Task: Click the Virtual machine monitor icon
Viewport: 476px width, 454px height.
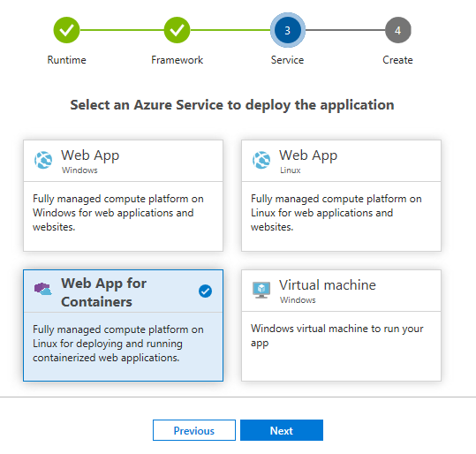Action: (x=261, y=290)
